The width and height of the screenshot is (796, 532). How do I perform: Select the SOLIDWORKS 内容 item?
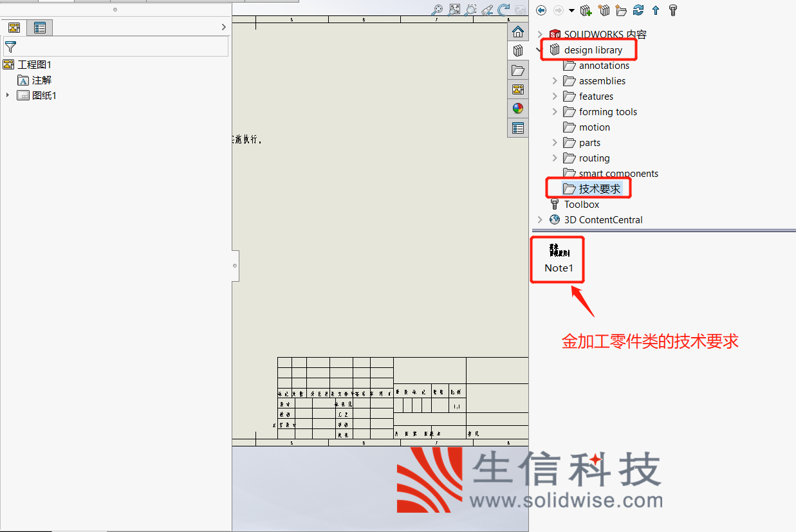pos(605,35)
